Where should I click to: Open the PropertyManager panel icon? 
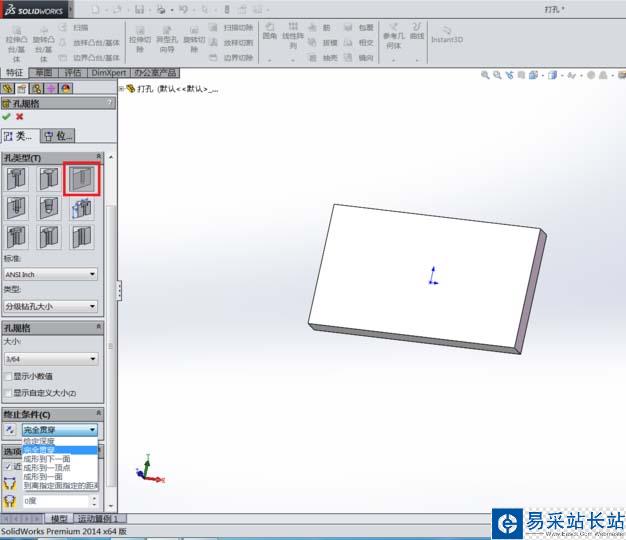click(22, 88)
